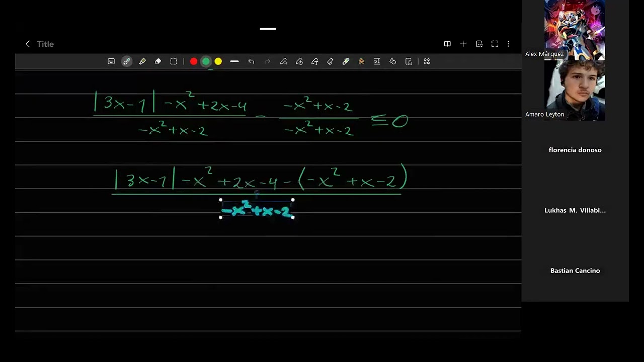Add a new page with plus icon
Screen dimensions: 644x362
pos(463,44)
